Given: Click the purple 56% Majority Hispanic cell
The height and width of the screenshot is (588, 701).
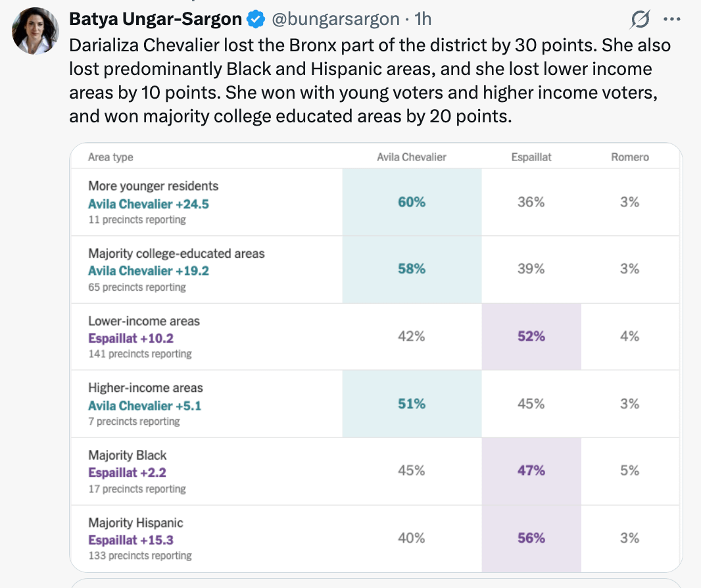Looking at the screenshot, I should coord(531,539).
